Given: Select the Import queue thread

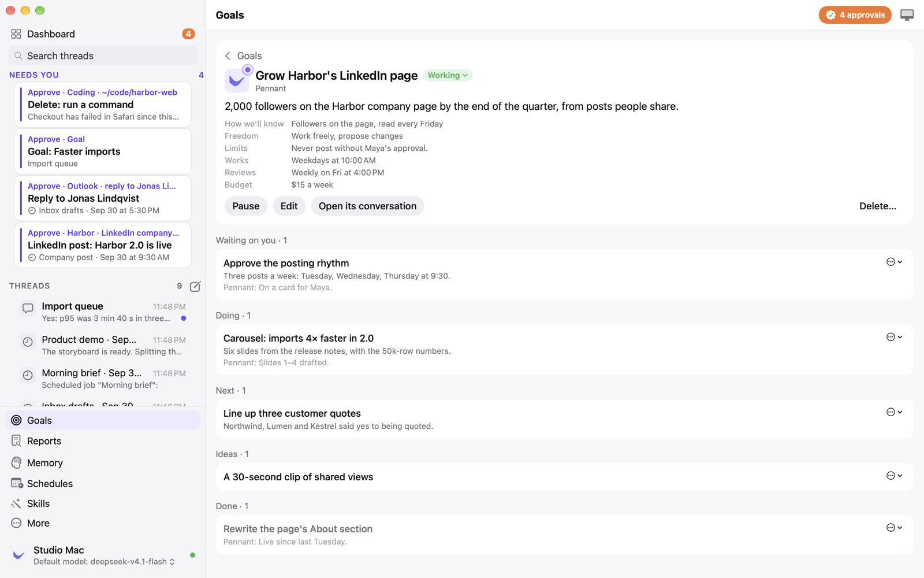Looking at the screenshot, I should 103,312.
